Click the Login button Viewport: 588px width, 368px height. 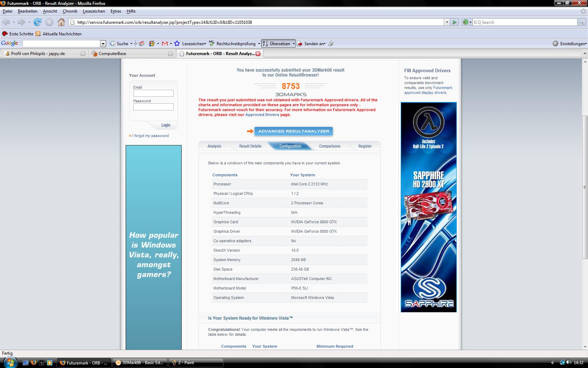click(x=166, y=125)
